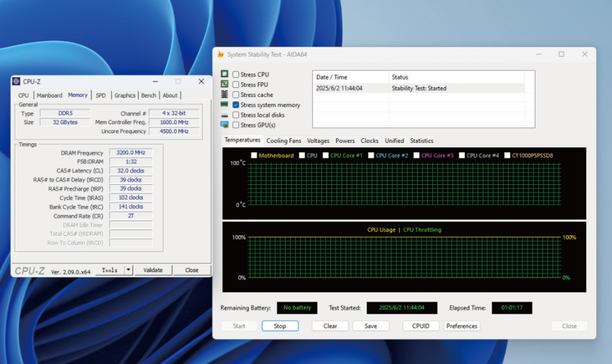Click the 'No battery' status readout
The height and width of the screenshot is (364, 612).
(297, 307)
